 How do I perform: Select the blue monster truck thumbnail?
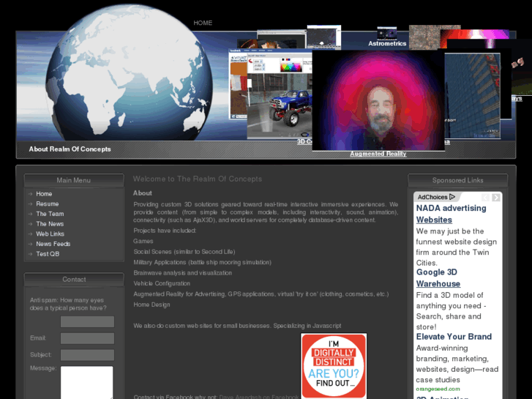(x=280, y=105)
